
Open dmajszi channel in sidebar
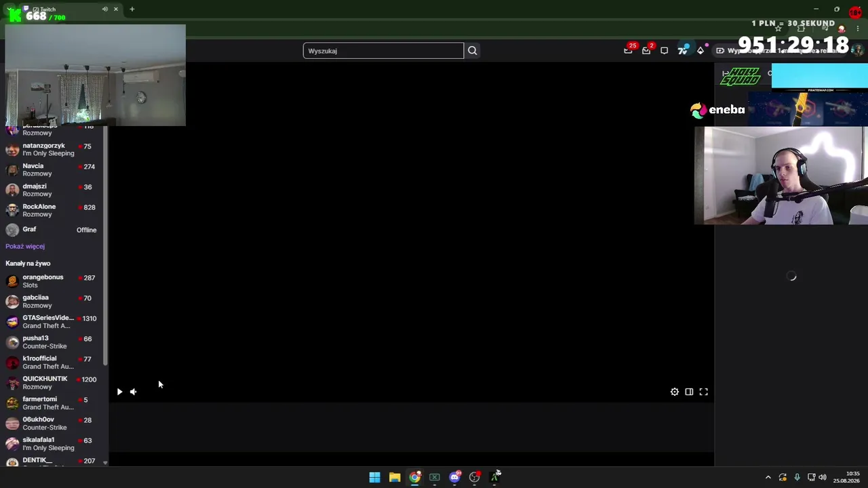point(53,190)
